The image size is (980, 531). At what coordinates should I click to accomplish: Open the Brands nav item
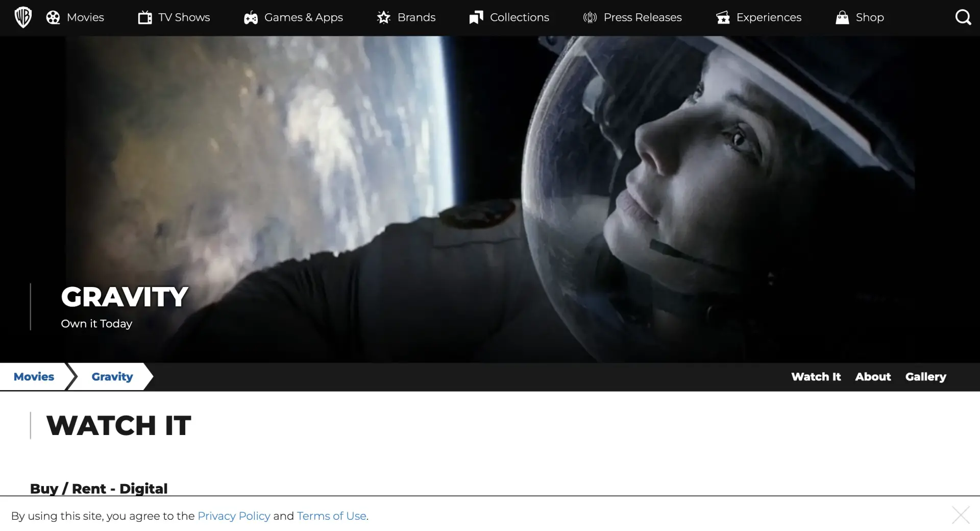[x=416, y=17]
